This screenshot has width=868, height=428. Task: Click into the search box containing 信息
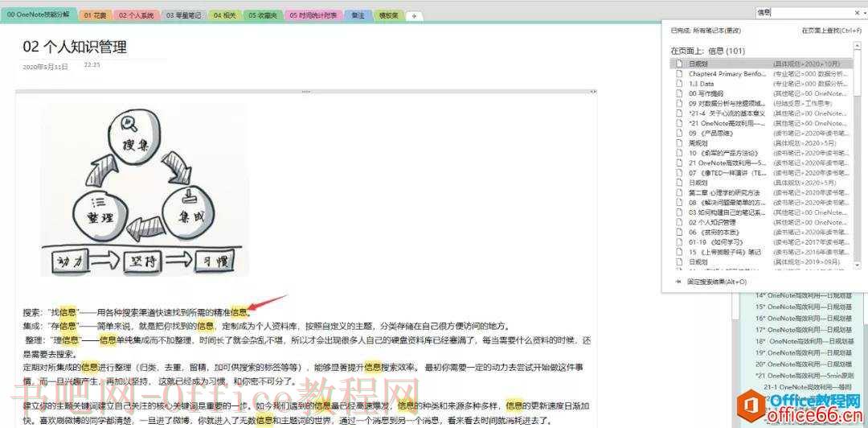point(803,11)
